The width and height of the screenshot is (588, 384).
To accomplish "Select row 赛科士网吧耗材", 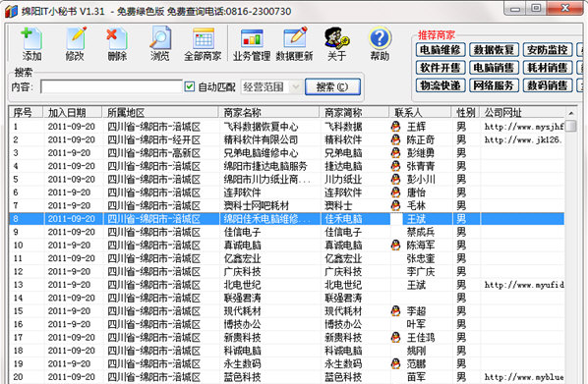I will pos(286,205).
